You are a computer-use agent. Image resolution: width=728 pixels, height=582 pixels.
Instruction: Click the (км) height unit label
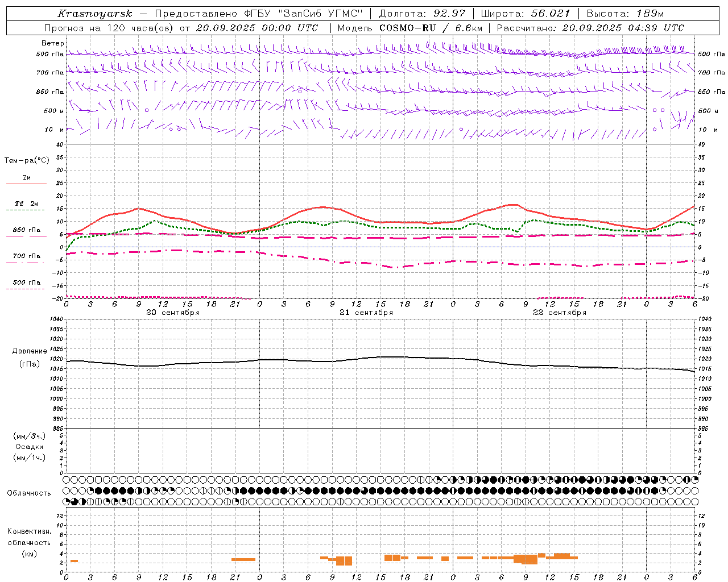[x=30, y=554]
